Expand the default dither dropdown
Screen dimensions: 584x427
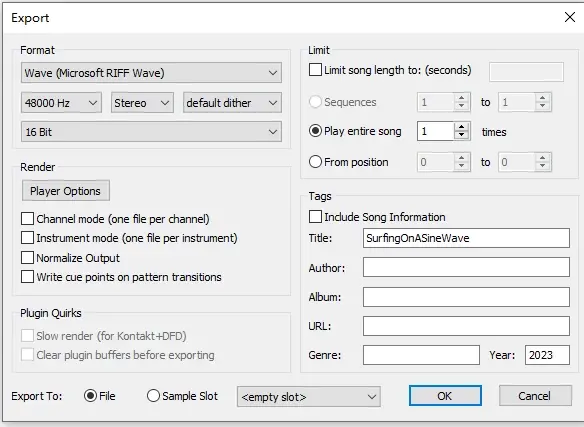click(x=232, y=102)
